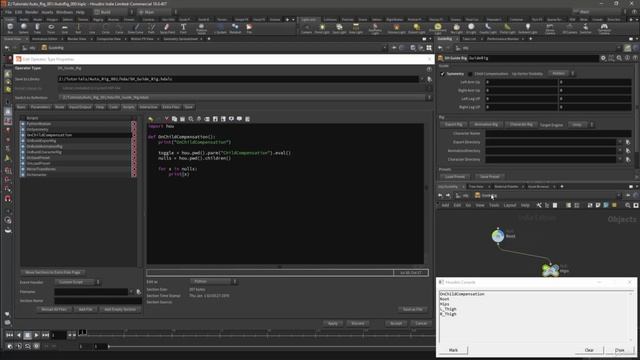Select the Point Light shelf tool
640x360 pixels.
point(322,28)
